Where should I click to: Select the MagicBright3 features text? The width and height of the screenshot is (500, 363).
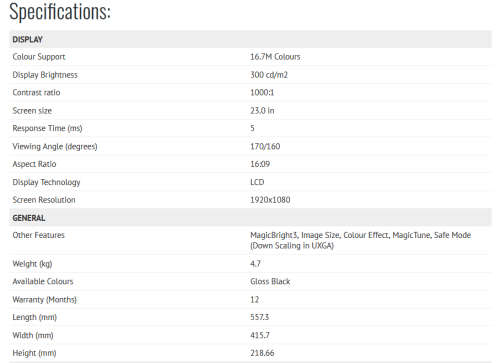(x=361, y=240)
